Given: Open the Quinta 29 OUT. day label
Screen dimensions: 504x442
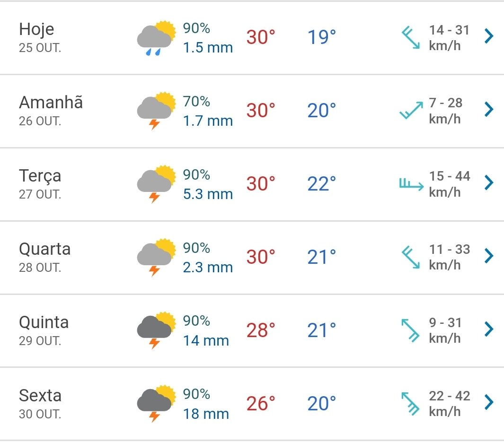Looking at the screenshot, I should (x=44, y=330).
